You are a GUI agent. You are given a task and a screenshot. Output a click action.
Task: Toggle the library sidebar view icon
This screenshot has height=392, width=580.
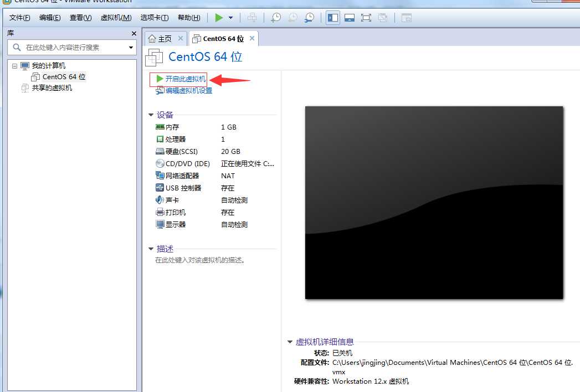pyautogui.click(x=333, y=17)
